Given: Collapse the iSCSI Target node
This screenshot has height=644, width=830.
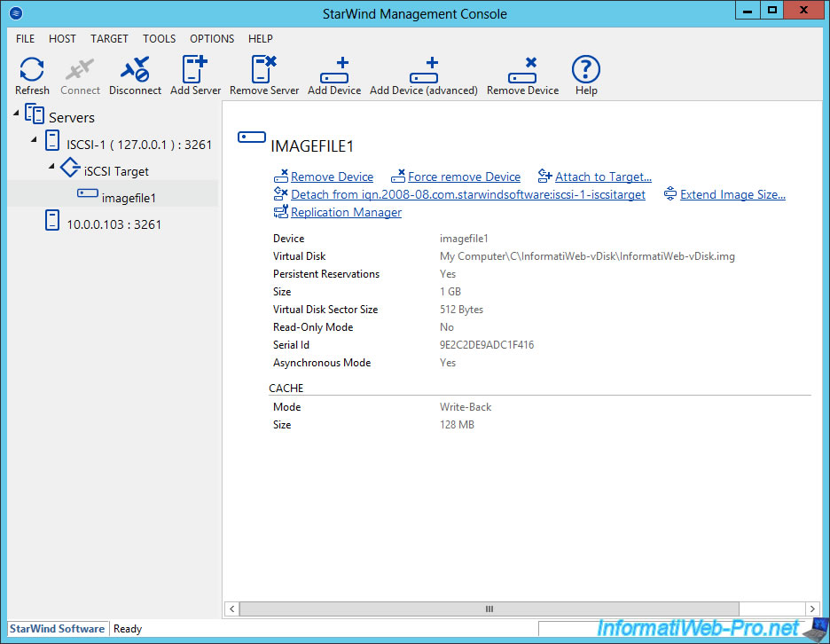Looking at the screenshot, I should (x=51, y=167).
